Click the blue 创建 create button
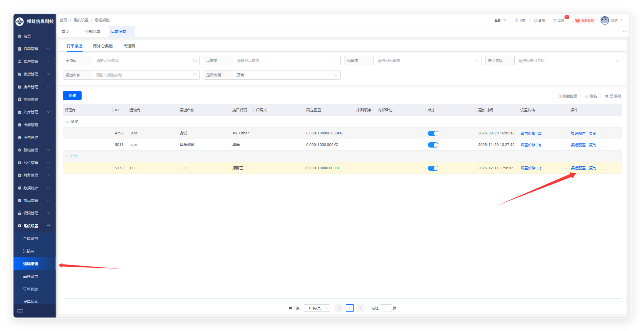This screenshot has height=331, width=644. (72, 96)
